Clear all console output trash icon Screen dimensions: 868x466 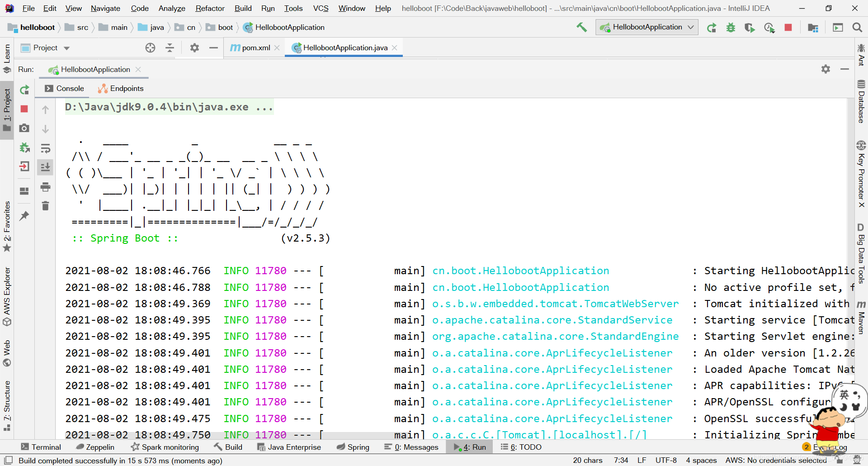45,206
